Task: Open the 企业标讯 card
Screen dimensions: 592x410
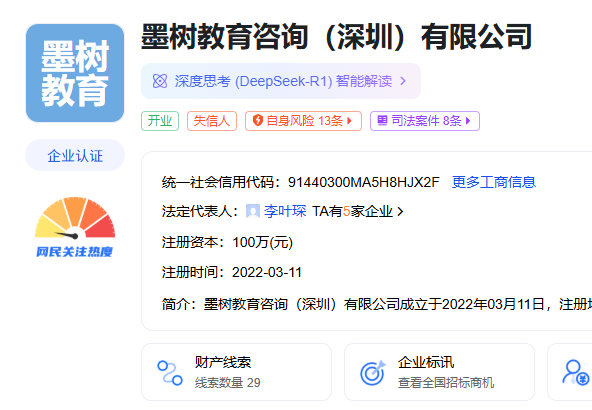Action: [x=439, y=372]
